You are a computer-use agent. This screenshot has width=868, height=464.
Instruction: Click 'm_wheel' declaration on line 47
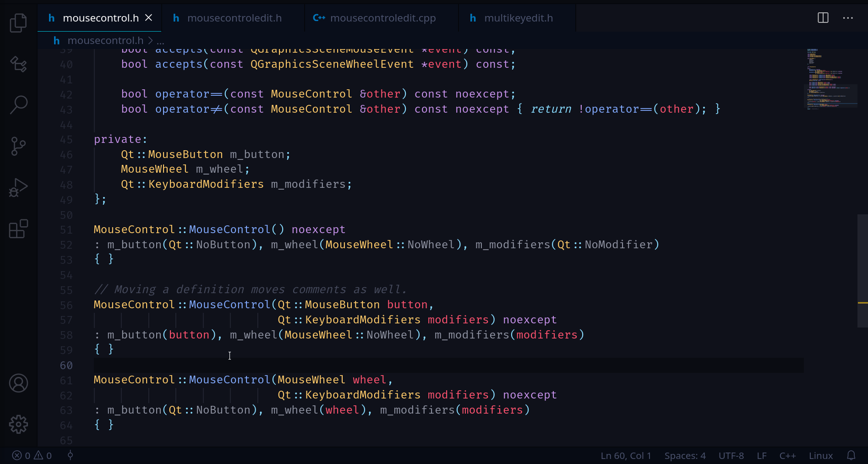click(x=219, y=169)
